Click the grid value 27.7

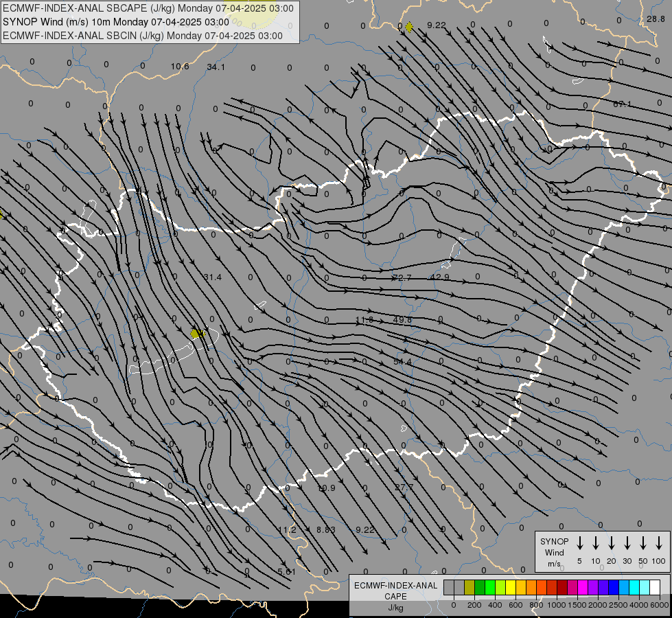pyautogui.click(x=404, y=488)
